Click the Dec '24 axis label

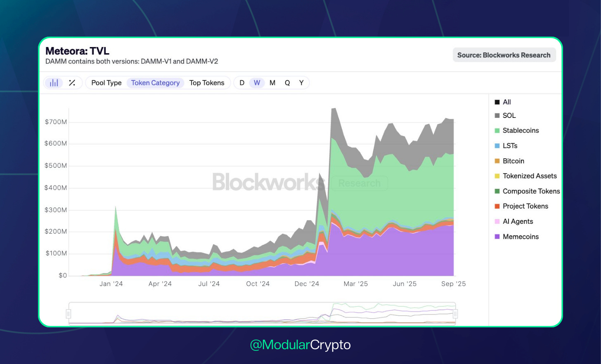(x=307, y=284)
